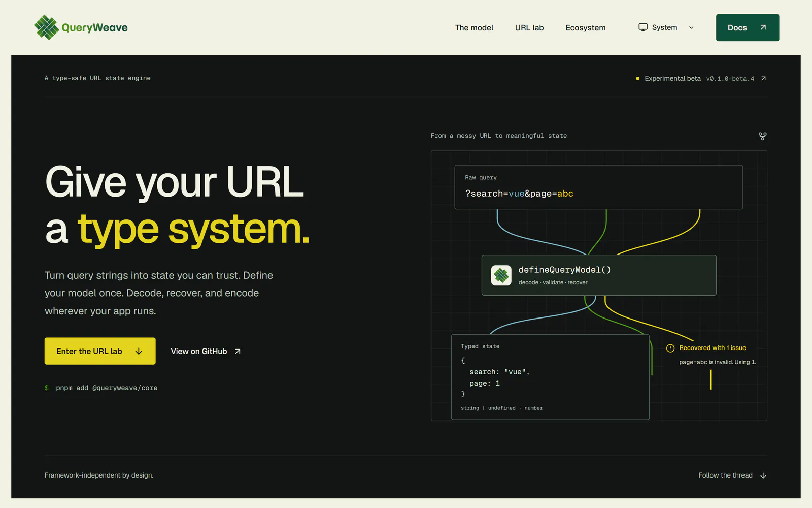Image resolution: width=812 pixels, height=508 pixels.
Task: Click arrow icon after v0.1.0-beta.4
Action: pos(763,79)
